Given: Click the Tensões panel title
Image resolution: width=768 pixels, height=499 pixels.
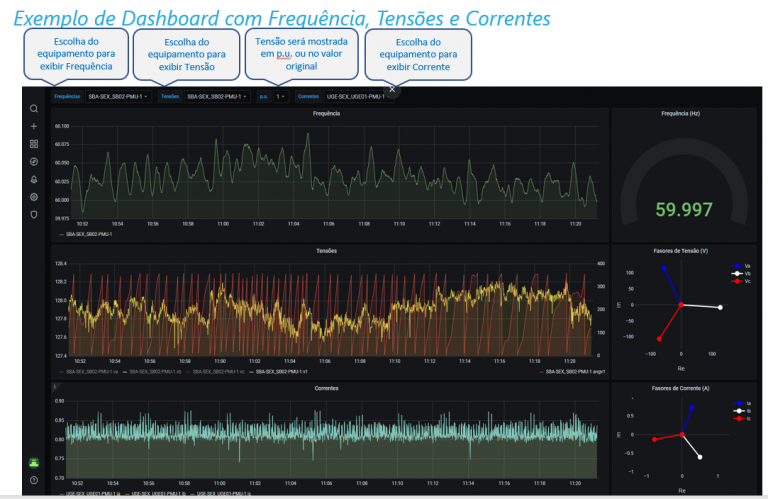Looking at the screenshot, I should (x=327, y=251).
